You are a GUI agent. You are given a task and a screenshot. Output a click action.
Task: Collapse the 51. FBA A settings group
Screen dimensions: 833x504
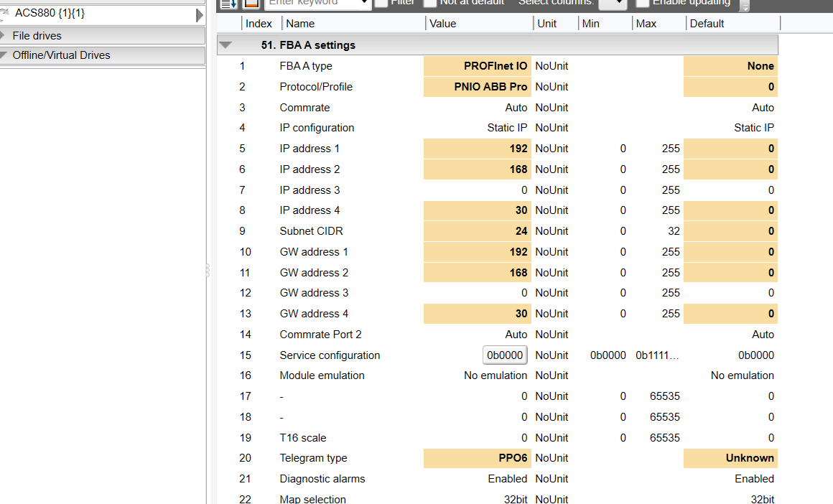(x=226, y=45)
